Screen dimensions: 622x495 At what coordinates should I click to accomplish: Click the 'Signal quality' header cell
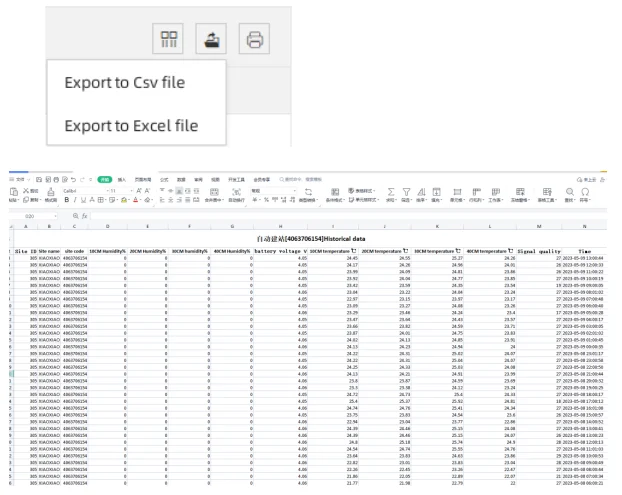tap(539, 251)
